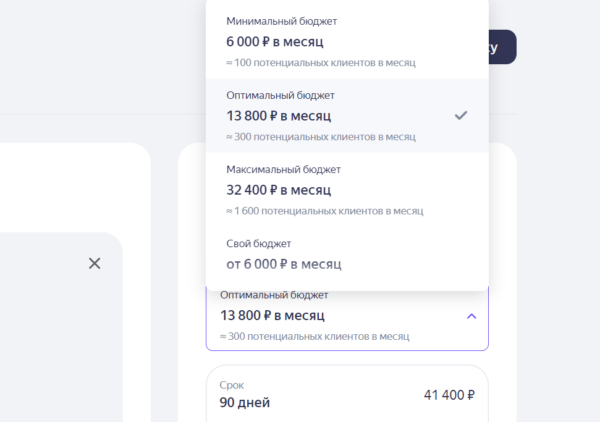600x422 pixels.
Task: Click the purple-bordered Оптимальный бюджет selector field
Action: (347, 318)
